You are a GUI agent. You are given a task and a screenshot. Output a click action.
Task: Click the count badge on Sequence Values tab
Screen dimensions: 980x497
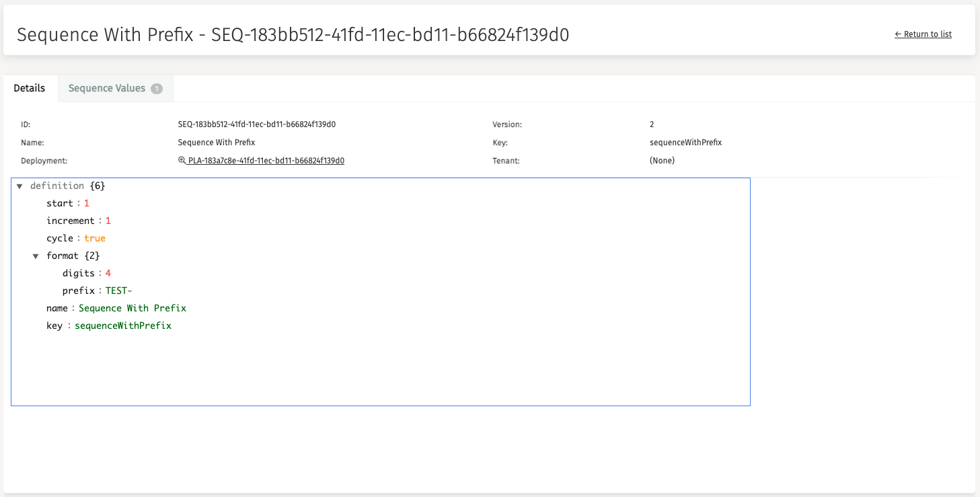(156, 88)
